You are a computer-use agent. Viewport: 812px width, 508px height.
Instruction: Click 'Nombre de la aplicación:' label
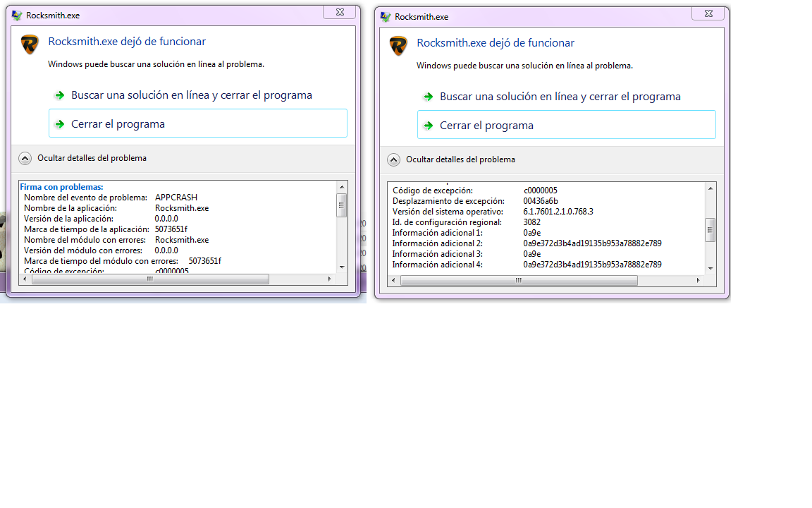[70, 208]
